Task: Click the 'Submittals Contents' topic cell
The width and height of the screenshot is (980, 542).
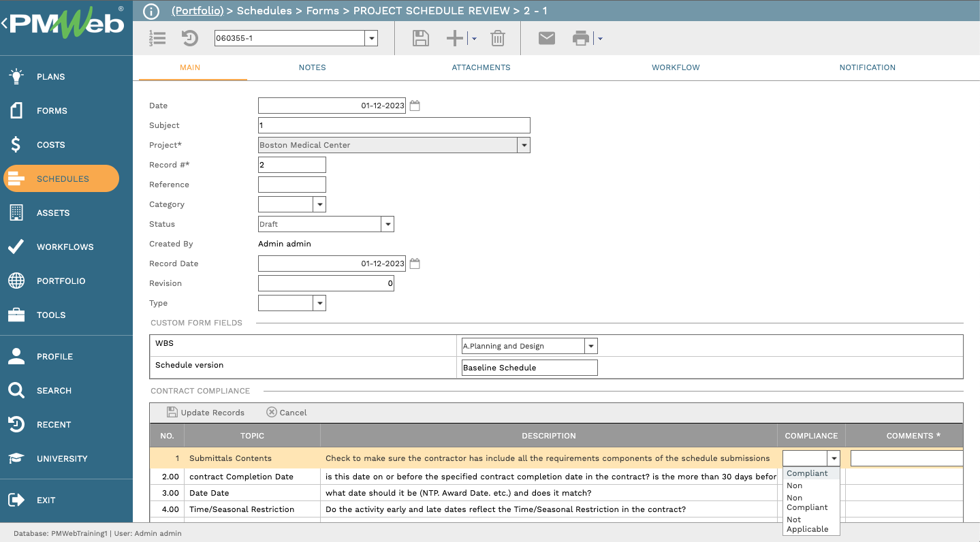Action: coord(252,458)
